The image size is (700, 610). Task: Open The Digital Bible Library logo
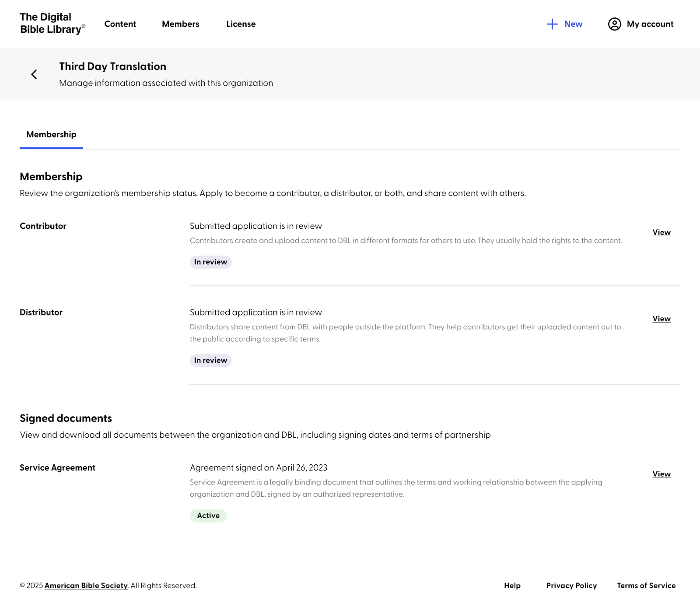tap(52, 23)
